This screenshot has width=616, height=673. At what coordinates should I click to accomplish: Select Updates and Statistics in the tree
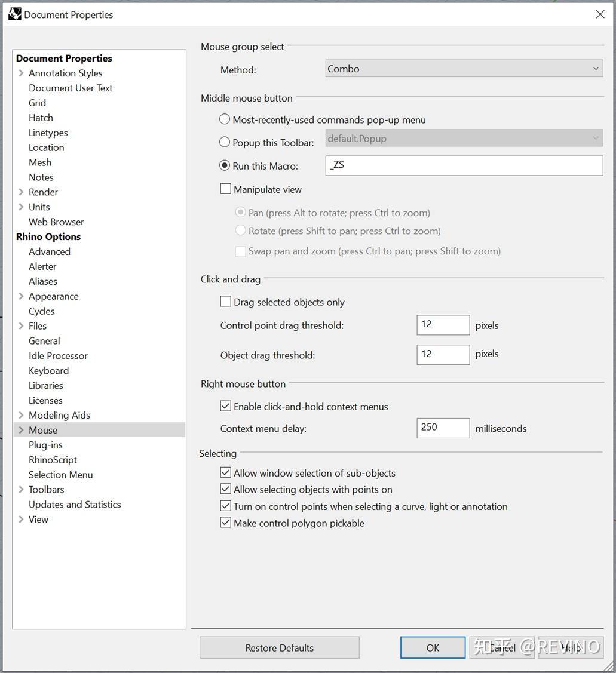click(x=75, y=505)
